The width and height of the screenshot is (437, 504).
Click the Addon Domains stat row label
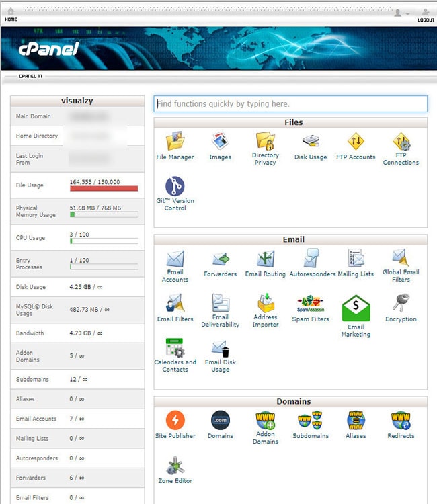(x=28, y=355)
